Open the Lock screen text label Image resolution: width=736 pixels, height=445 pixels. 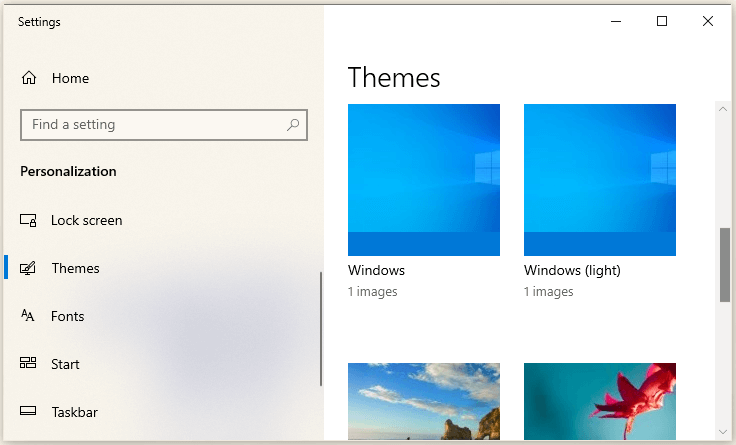coord(87,220)
